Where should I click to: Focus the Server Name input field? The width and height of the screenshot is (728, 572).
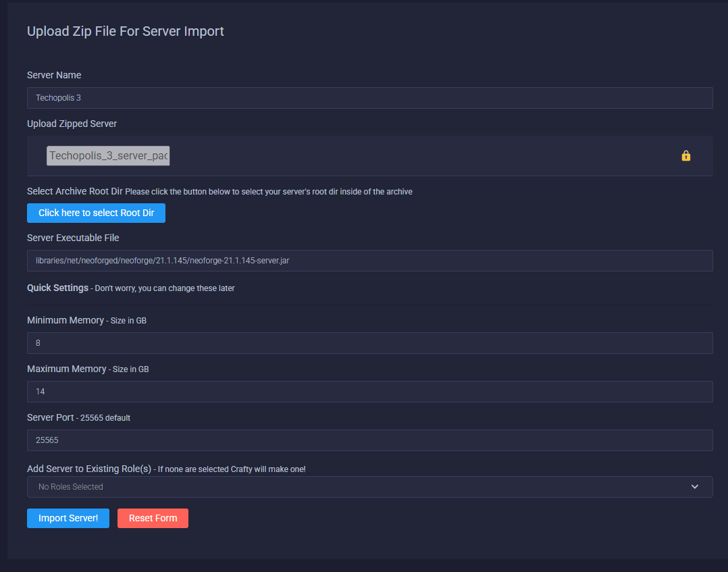[x=369, y=98]
